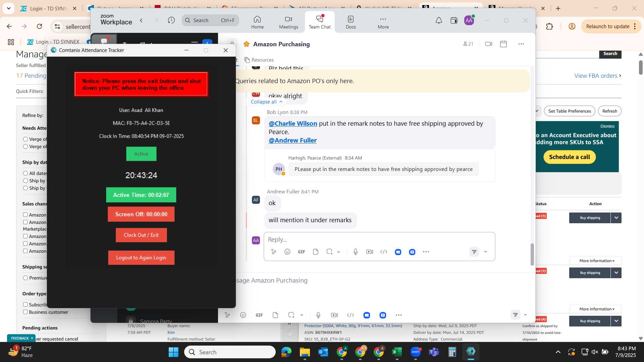The width and height of the screenshot is (644, 362).
Task: Open emoji picker in main message bar
Action: point(243,315)
